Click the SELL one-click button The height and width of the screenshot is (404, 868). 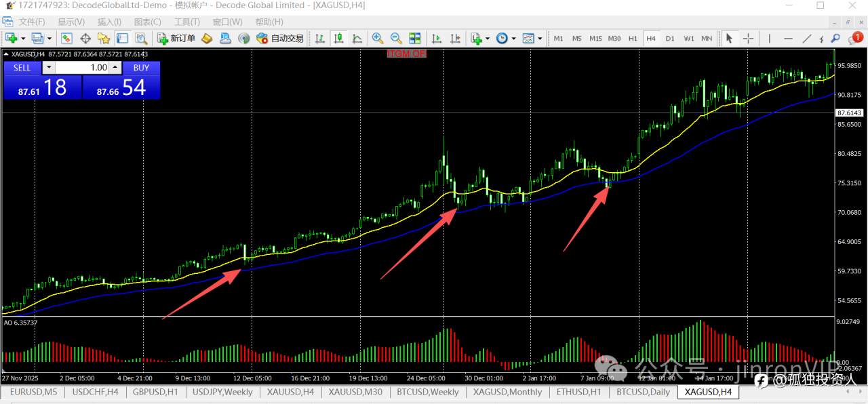click(x=22, y=68)
